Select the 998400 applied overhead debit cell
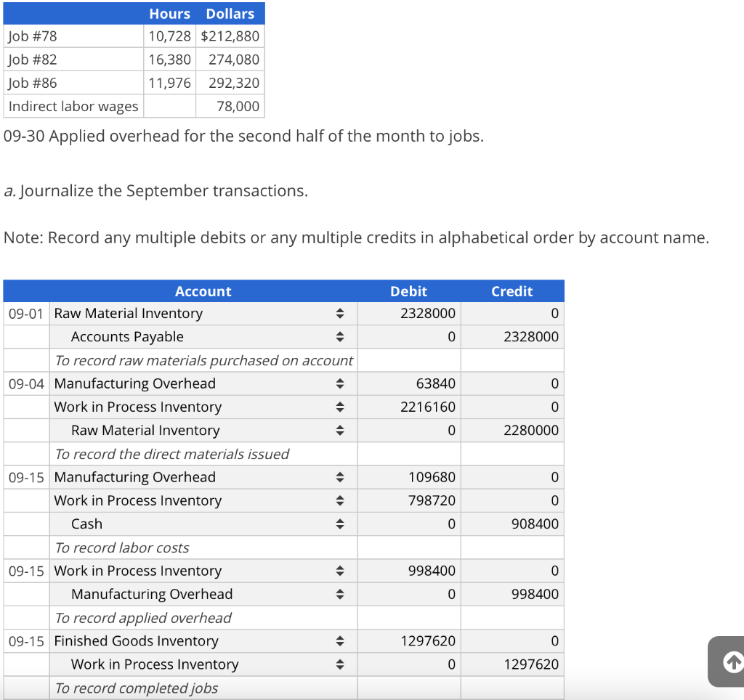Viewport: 744px width, 700px height. tap(408, 570)
